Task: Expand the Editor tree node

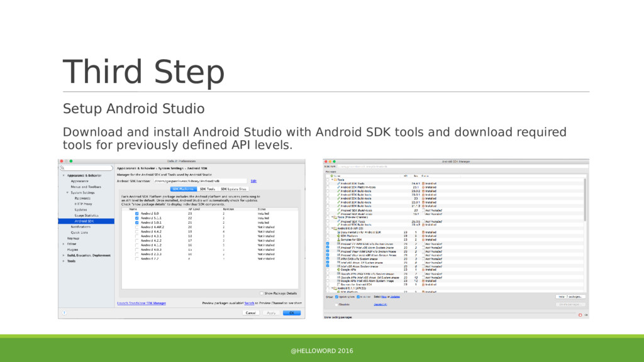Action: (x=64, y=244)
